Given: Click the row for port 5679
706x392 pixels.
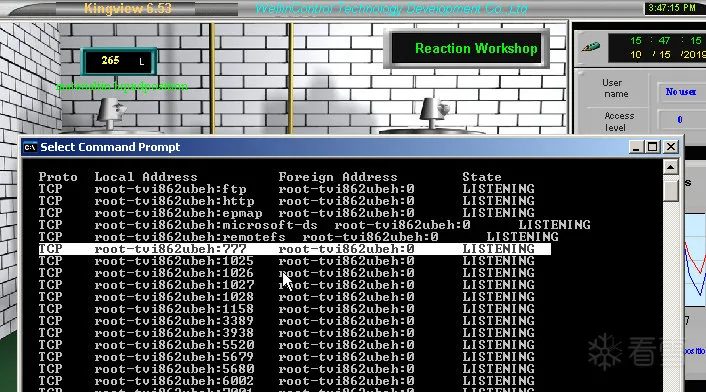Looking at the screenshot, I should pos(286,357).
